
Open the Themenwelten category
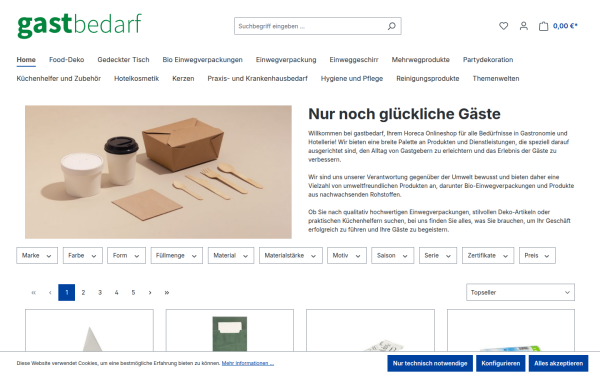[x=496, y=78]
